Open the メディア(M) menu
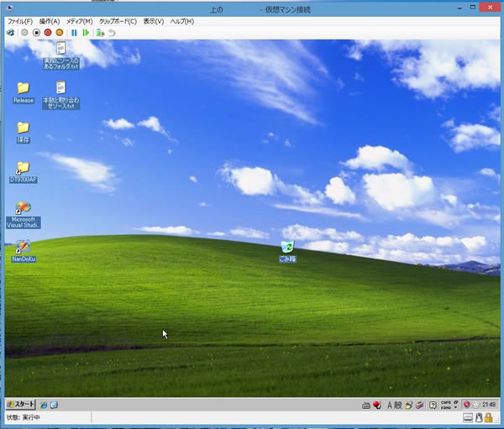The image size is (504, 429). click(80, 22)
